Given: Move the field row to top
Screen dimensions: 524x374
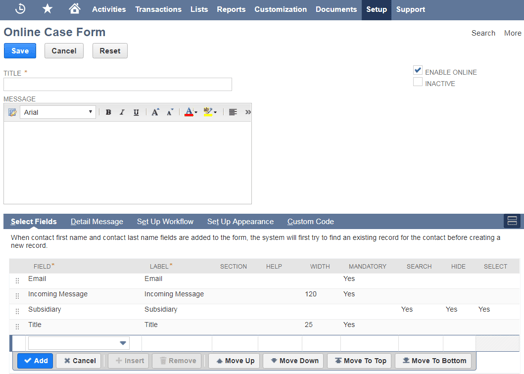Looking at the screenshot, I should click(360, 361).
